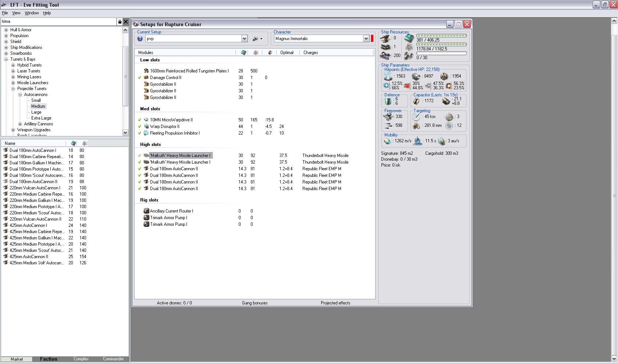Click the targeting range icon showing 45 km
618x364 pixels.
pos(416,117)
